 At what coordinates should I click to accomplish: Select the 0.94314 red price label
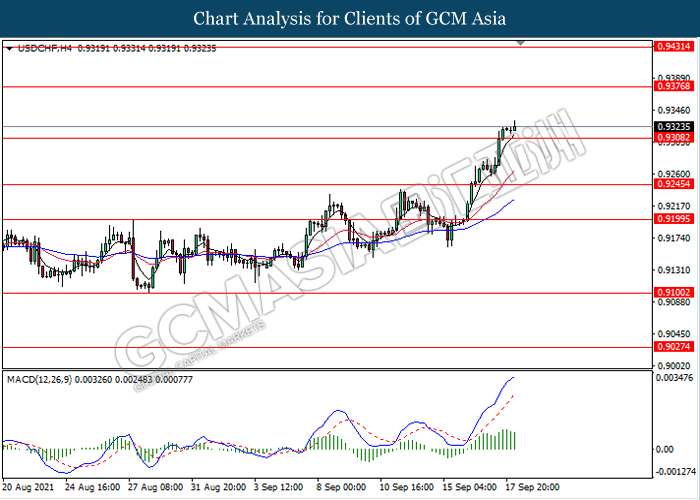674,46
